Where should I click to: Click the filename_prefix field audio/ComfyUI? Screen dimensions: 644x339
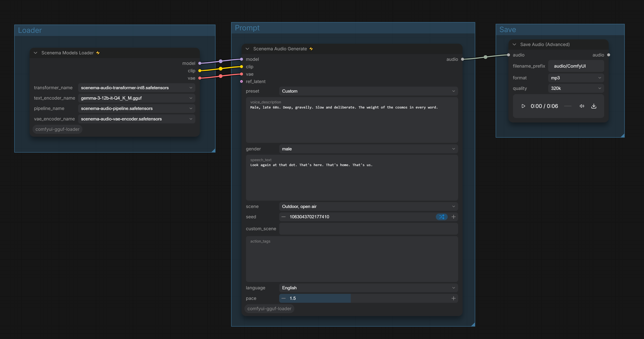click(576, 66)
